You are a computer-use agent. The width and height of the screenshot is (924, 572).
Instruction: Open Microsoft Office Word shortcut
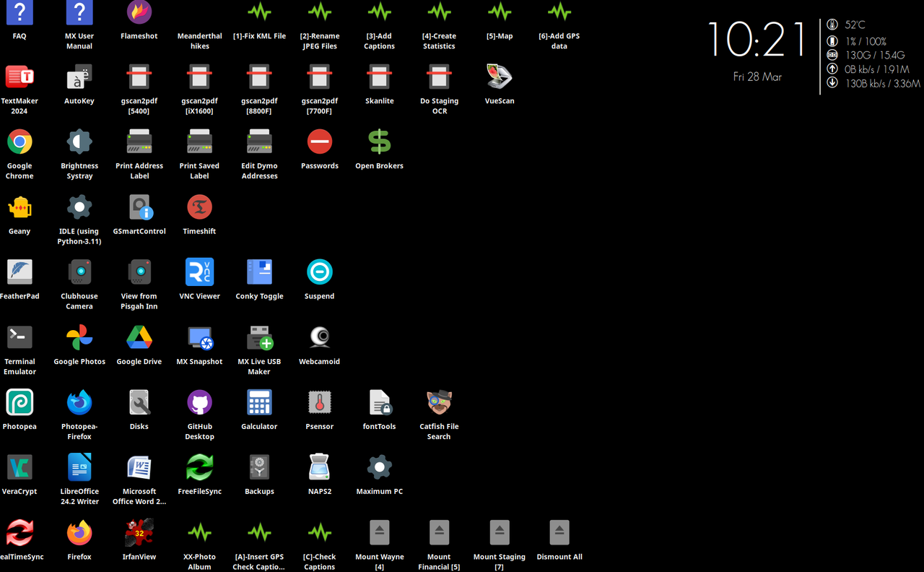pos(139,467)
